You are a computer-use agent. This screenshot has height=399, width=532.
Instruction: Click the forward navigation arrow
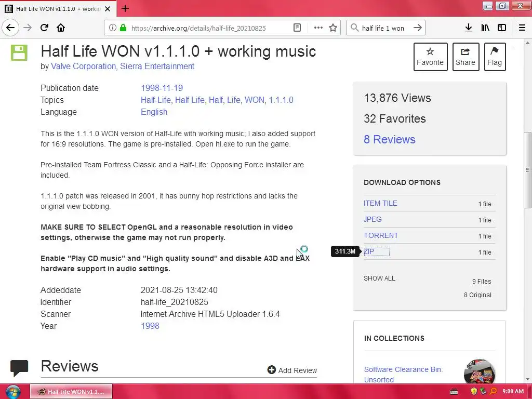point(28,28)
